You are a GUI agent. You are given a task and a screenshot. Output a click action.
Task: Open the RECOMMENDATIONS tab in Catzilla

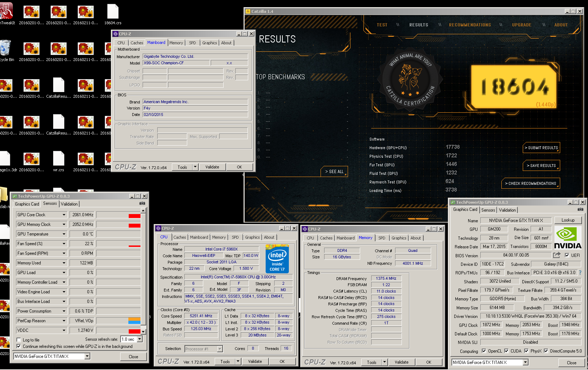[x=470, y=25]
